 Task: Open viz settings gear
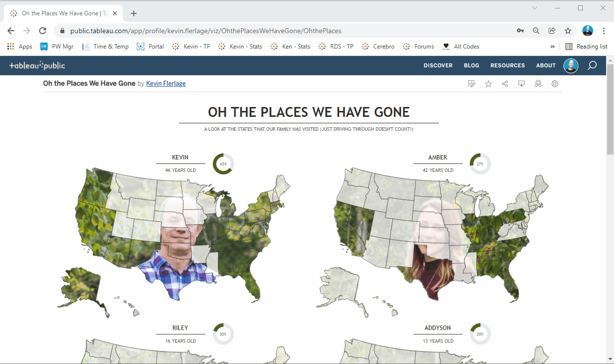555,84
